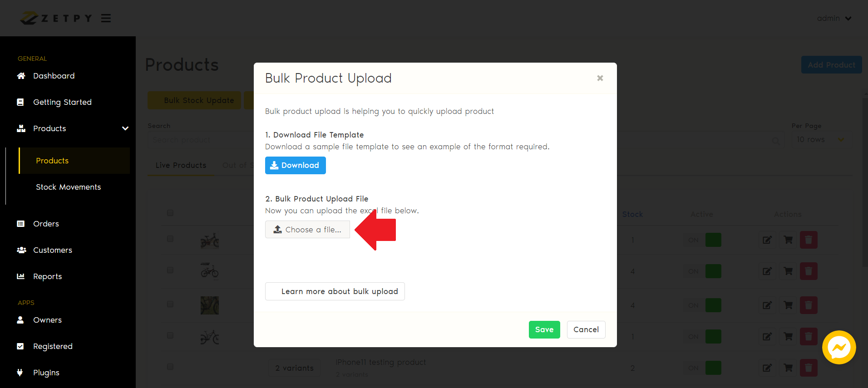Click the cart icon in second product row
868x388 pixels.
coord(788,271)
